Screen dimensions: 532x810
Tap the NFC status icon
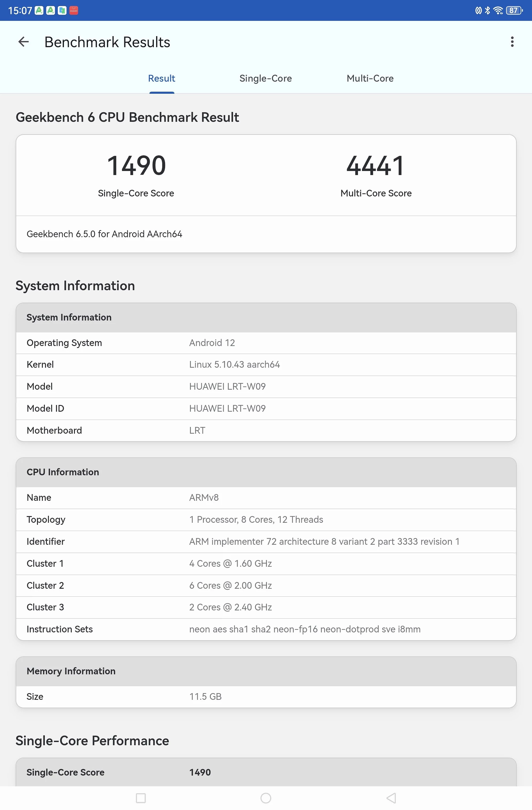[x=478, y=10]
